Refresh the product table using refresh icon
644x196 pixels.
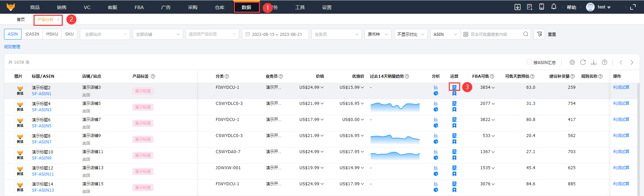click(x=583, y=62)
